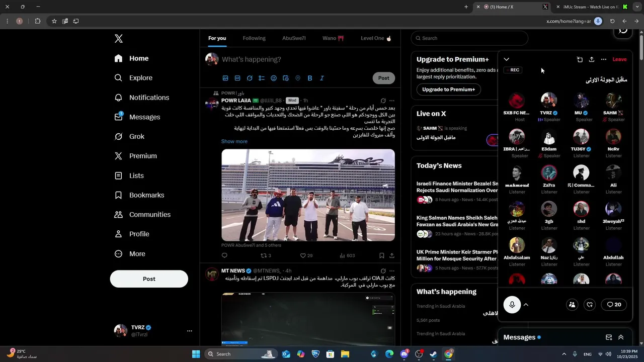Toggle Space microphone mute
Screen dimensions: 644x362
[x=512, y=305]
